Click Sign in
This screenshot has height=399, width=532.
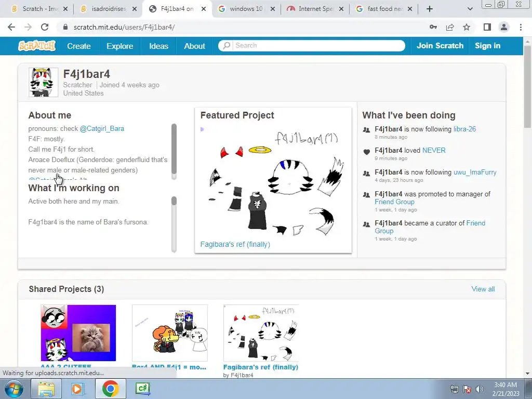(x=487, y=46)
